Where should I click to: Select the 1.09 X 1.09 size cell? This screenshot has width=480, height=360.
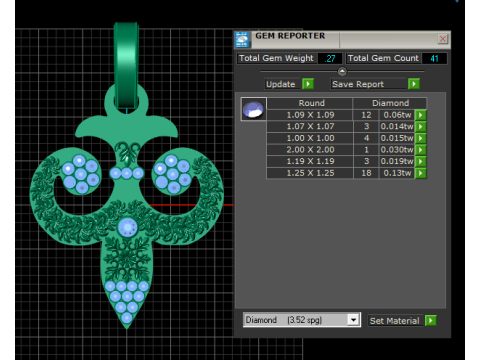coord(310,115)
